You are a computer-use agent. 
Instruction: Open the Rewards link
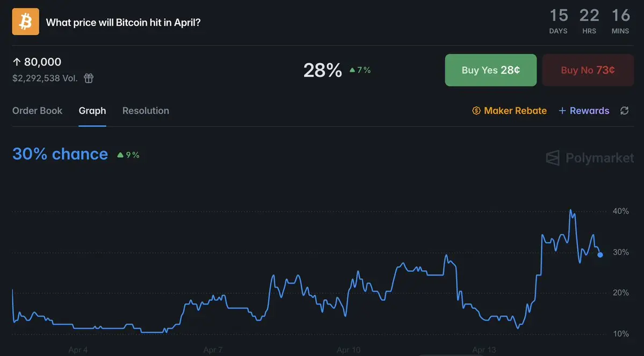coord(589,111)
